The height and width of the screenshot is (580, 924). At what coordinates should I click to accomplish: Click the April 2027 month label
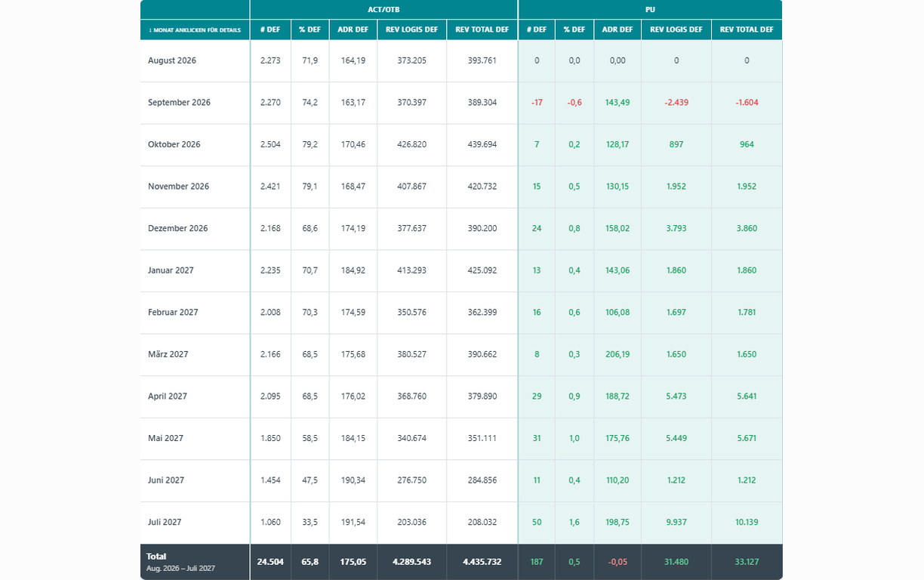[168, 396]
